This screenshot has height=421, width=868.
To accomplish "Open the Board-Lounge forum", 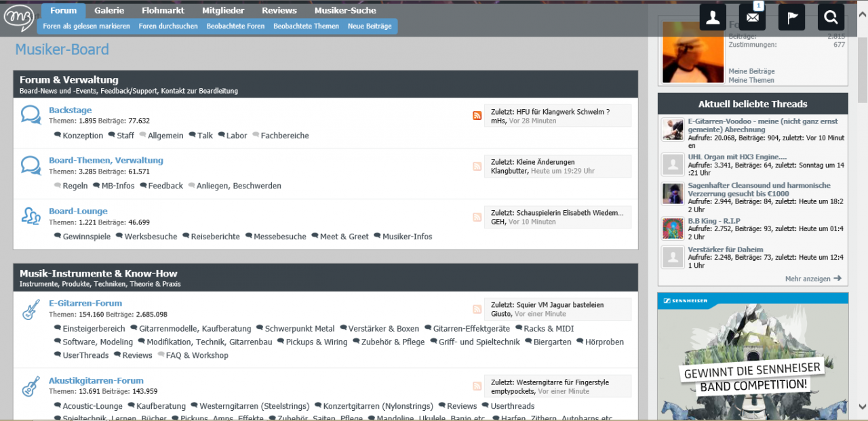I will (78, 211).
